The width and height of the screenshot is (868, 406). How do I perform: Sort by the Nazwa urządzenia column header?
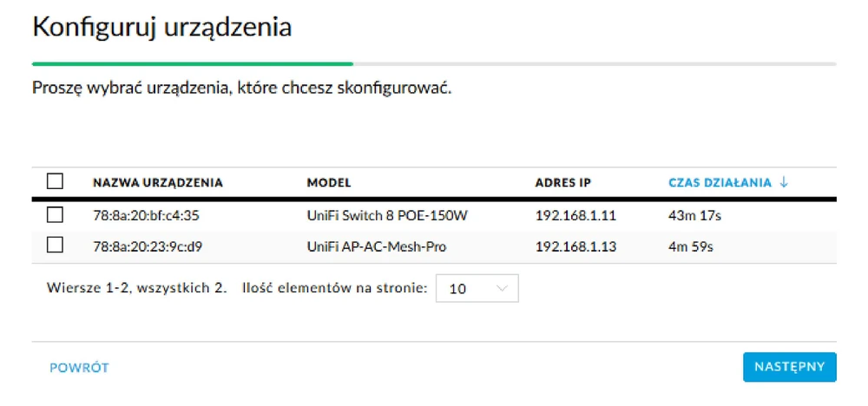click(158, 183)
